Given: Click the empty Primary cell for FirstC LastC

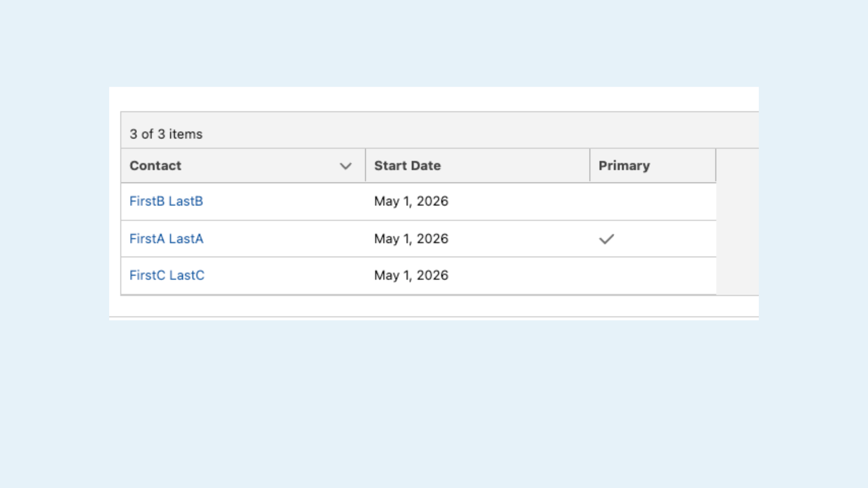Looking at the screenshot, I should tap(653, 275).
